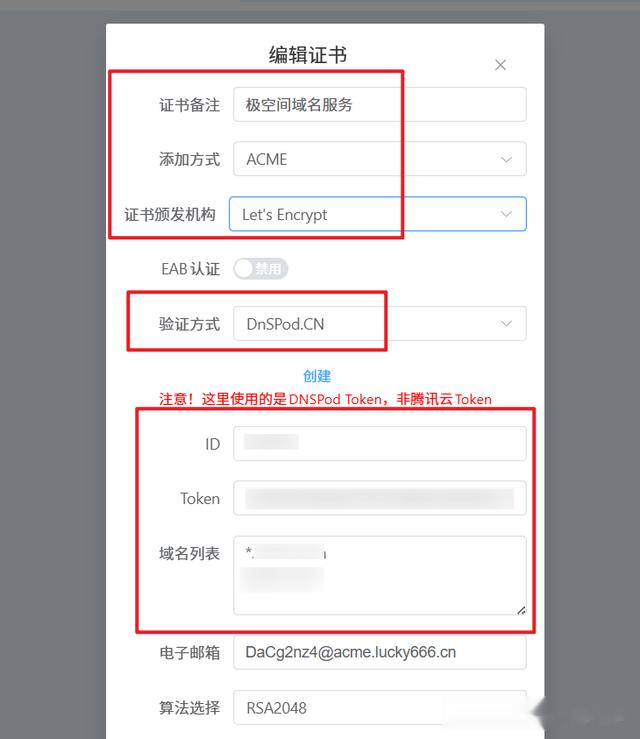Click the red DNSPod Token warning text
The image size is (640, 739).
[x=325, y=399]
